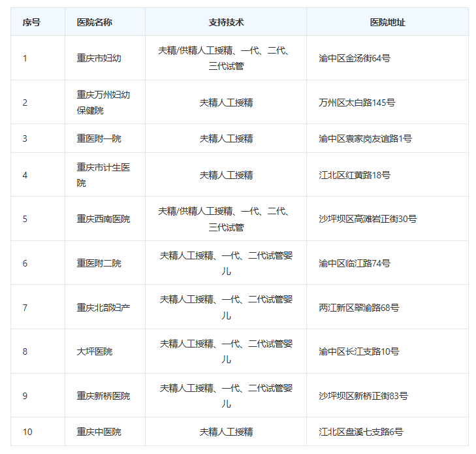
Task: Select address 渝中区临江路74号
Action: (355, 263)
